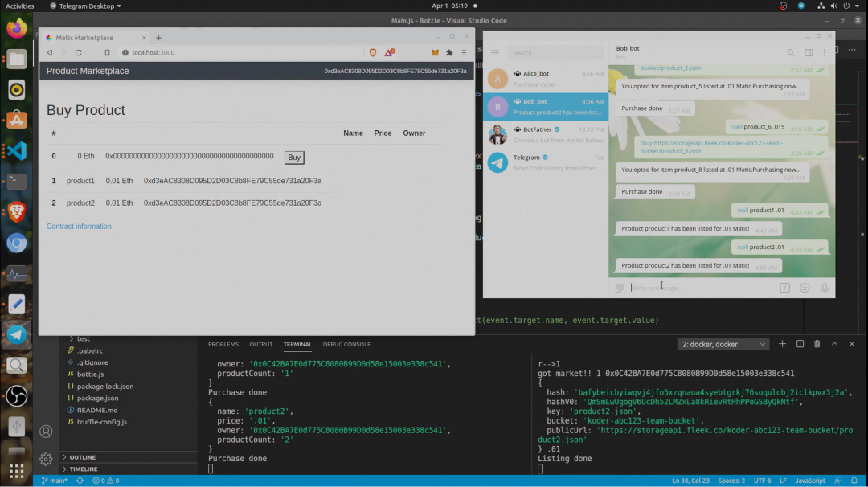Open package-lock.json file
Screen dimensions: 868x487
point(105,387)
